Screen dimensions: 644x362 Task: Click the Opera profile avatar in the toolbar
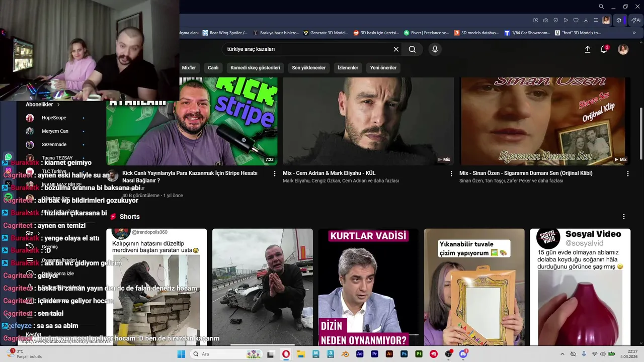tap(606, 20)
